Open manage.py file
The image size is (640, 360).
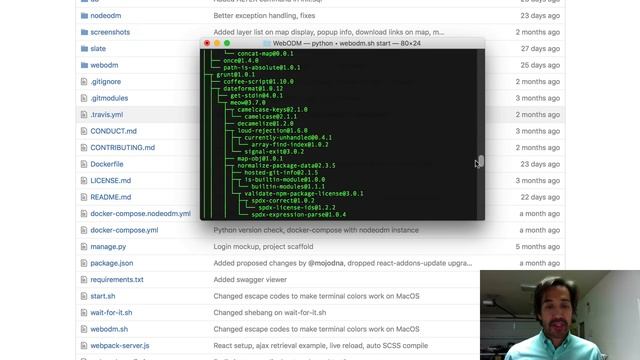108,247
